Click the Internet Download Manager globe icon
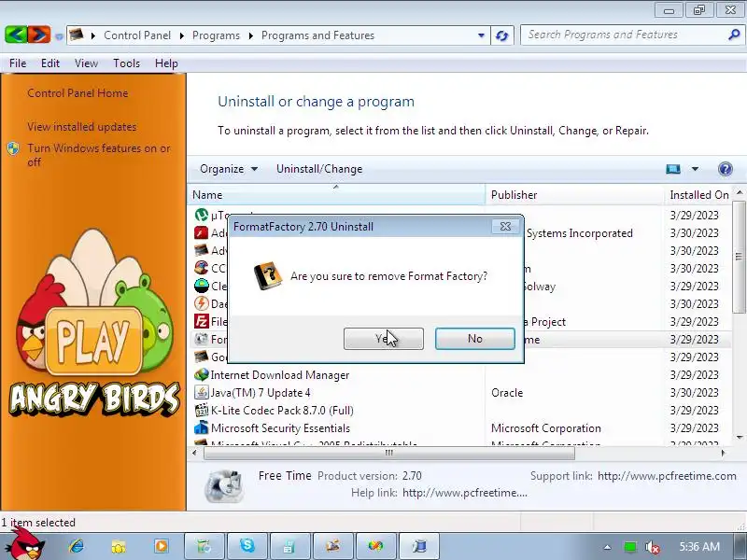 (202, 375)
